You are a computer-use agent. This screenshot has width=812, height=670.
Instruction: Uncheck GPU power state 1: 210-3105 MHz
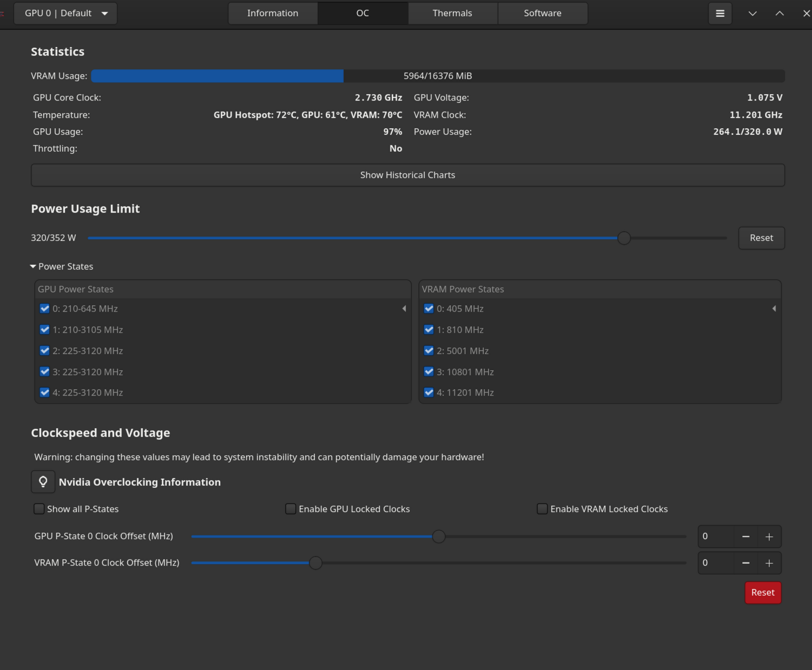click(45, 330)
